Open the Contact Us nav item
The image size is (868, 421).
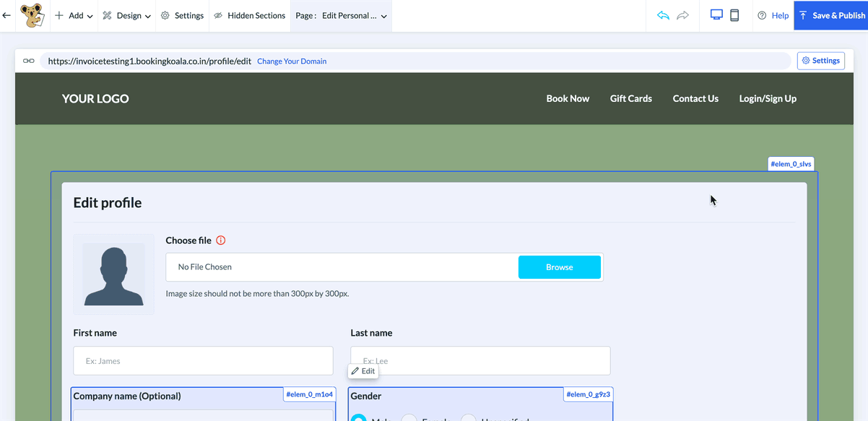pyautogui.click(x=695, y=98)
